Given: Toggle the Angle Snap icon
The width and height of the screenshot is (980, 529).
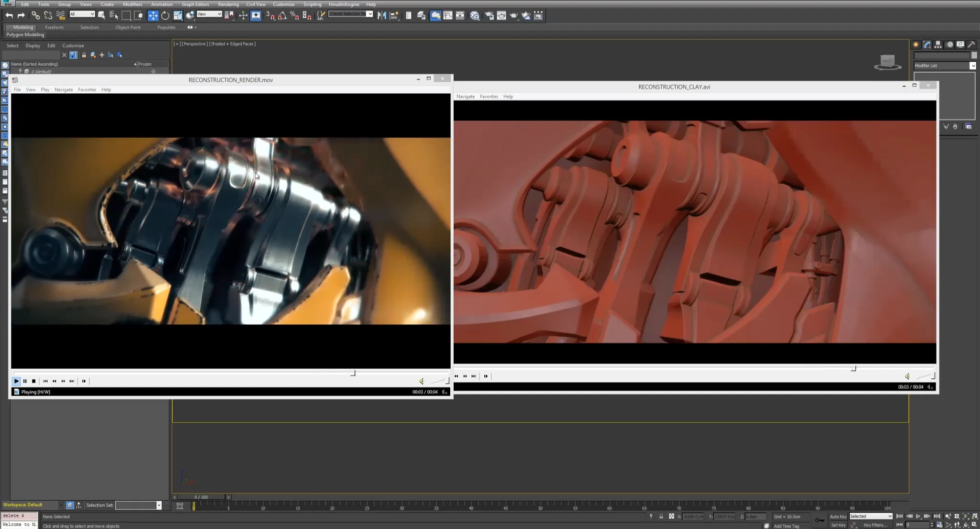Looking at the screenshot, I should (x=282, y=16).
